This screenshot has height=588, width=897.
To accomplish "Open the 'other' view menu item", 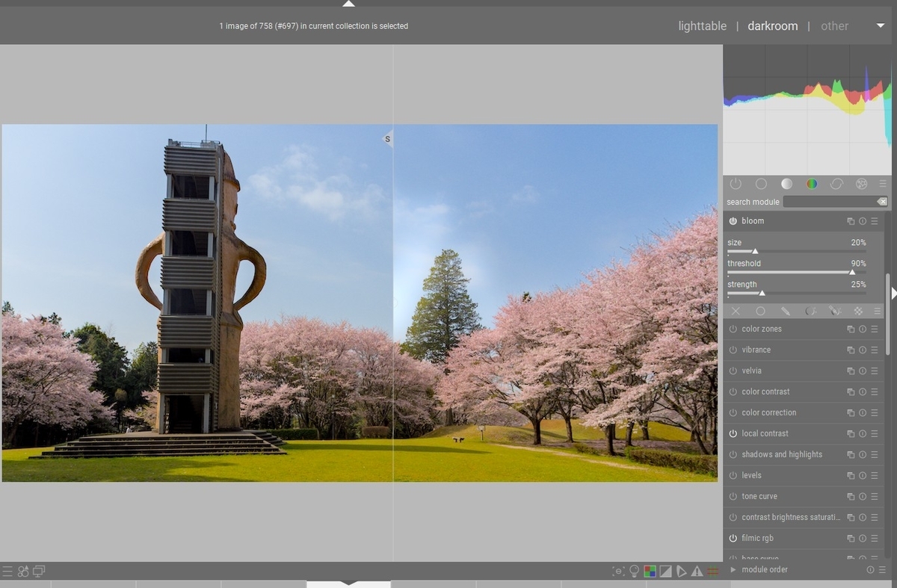I will [x=835, y=25].
